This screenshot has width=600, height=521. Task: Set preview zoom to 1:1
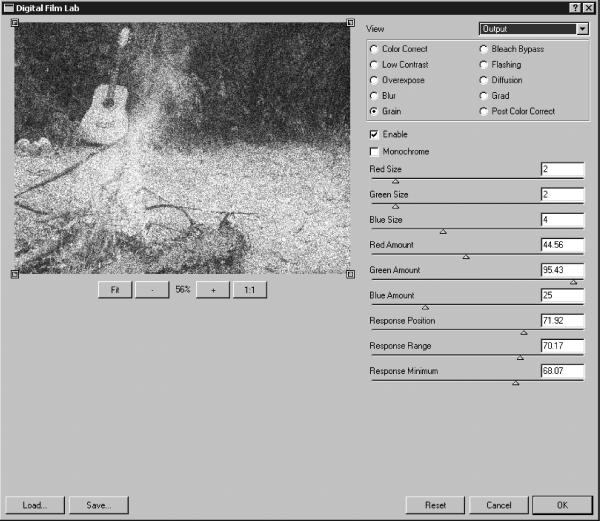click(x=250, y=290)
